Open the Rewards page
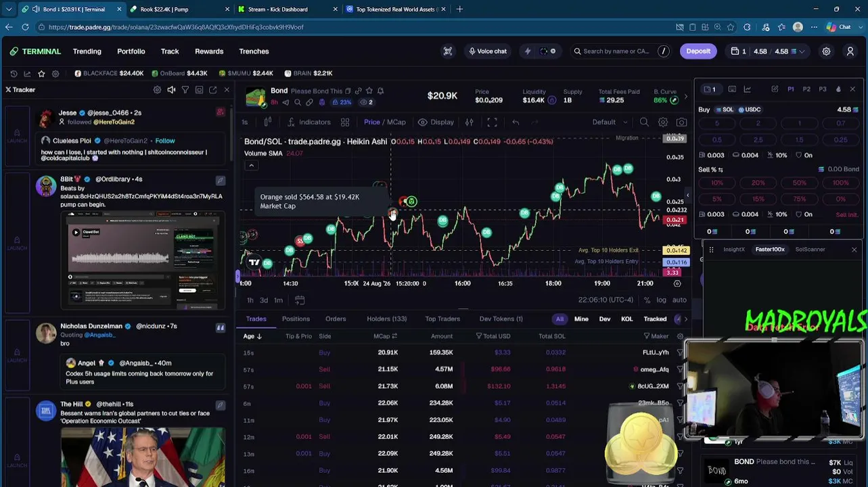 click(x=209, y=51)
